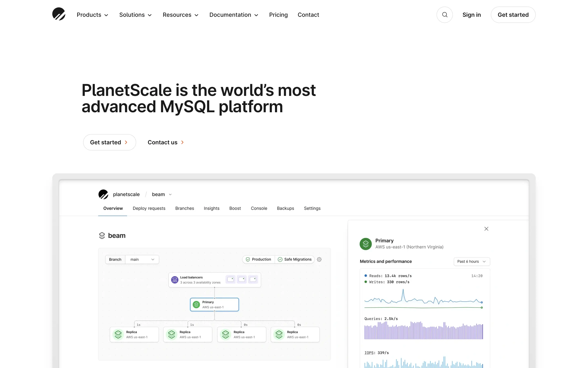Image resolution: width=588 pixels, height=368 pixels.
Task: Click the large green Primary icon in side panel
Action: (365, 244)
